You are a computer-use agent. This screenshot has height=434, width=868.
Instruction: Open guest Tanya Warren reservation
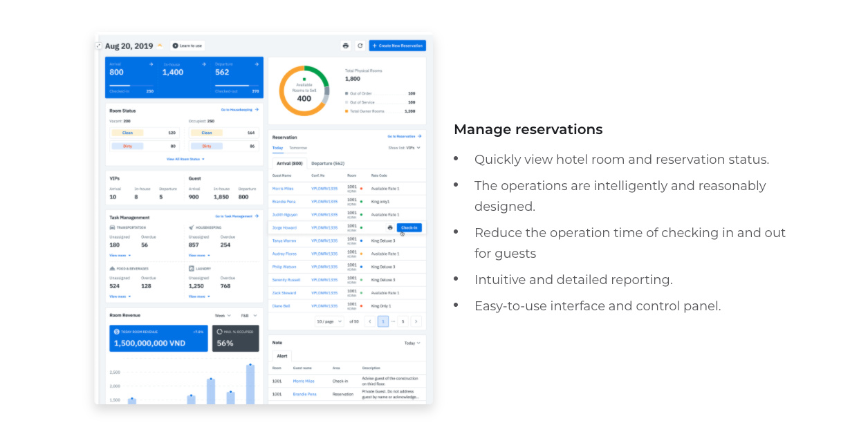[x=284, y=240]
